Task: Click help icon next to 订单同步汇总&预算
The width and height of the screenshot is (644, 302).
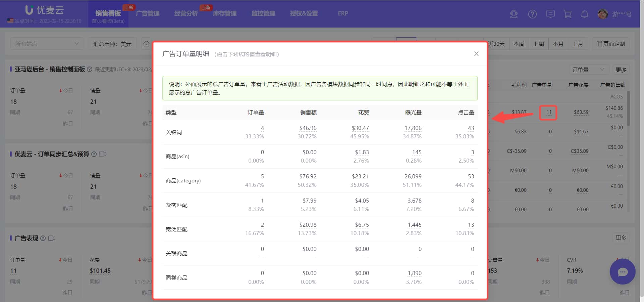Action: coord(94,154)
